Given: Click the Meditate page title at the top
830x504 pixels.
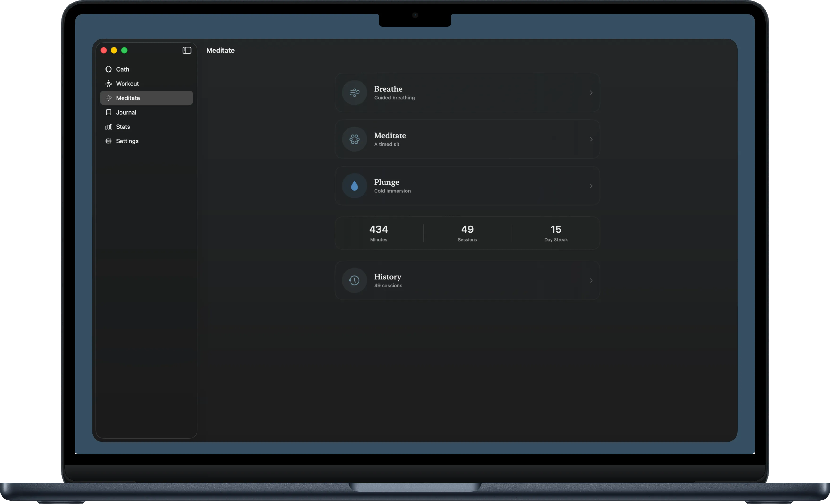Looking at the screenshot, I should point(220,50).
